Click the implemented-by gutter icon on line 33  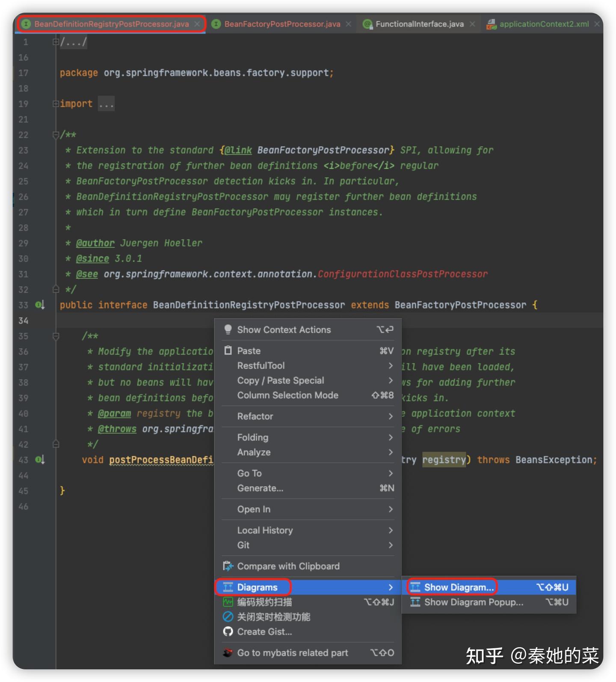coord(39,305)
